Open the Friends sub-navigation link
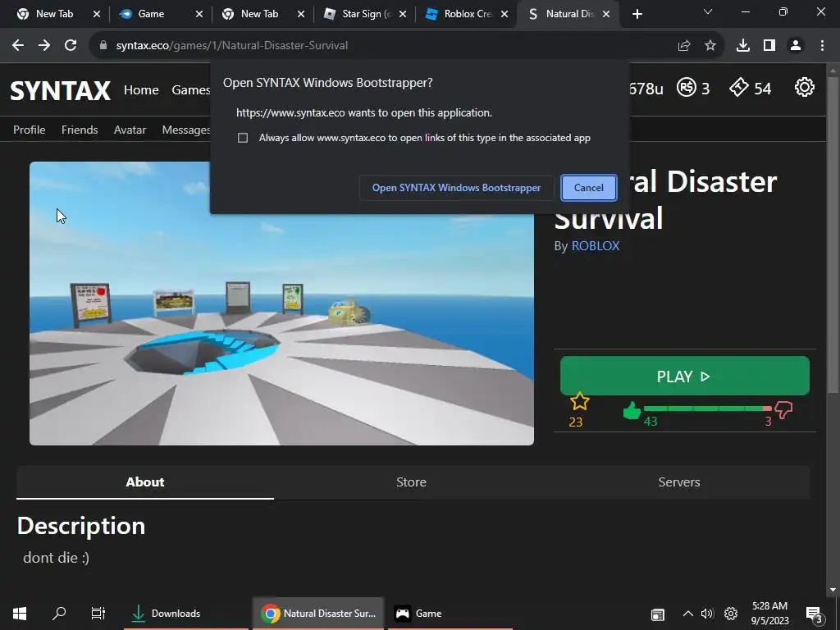This screenshot has width=840, height=630. coord(80,130)
